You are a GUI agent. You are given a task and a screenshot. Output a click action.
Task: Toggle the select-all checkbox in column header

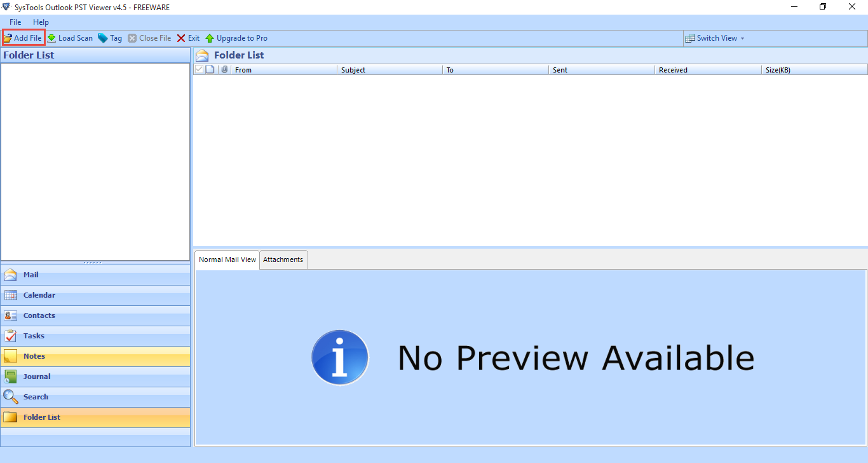click(199, 69)
